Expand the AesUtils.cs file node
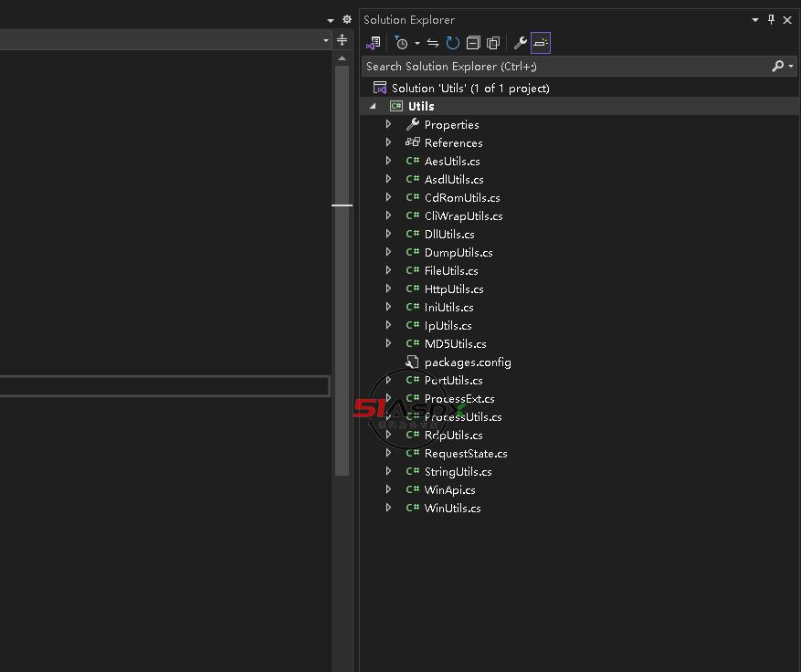The height and width of the screenshot is (672, 801). 389,161
